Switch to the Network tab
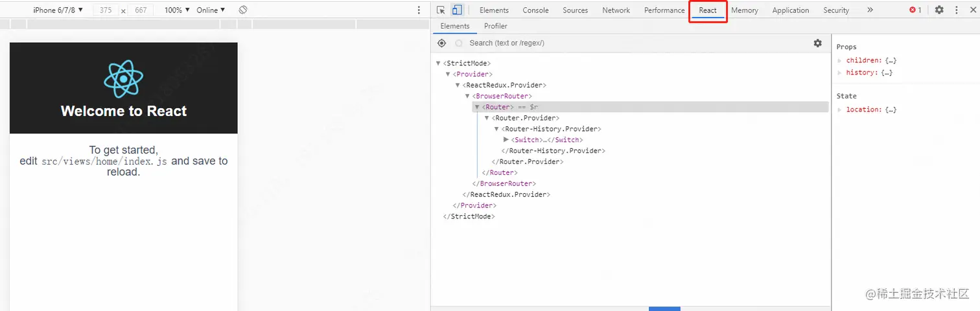The height and width of the screenshot is (311, 980). point(616,10)
